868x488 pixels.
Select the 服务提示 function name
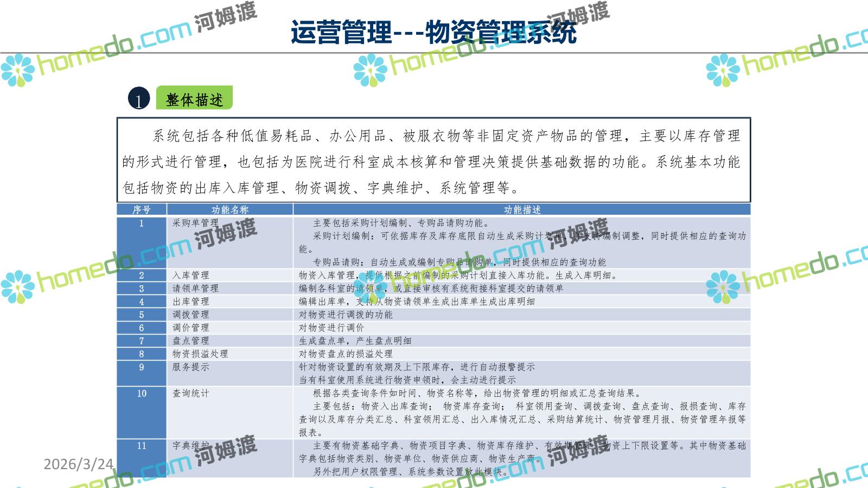click(190, 367)
